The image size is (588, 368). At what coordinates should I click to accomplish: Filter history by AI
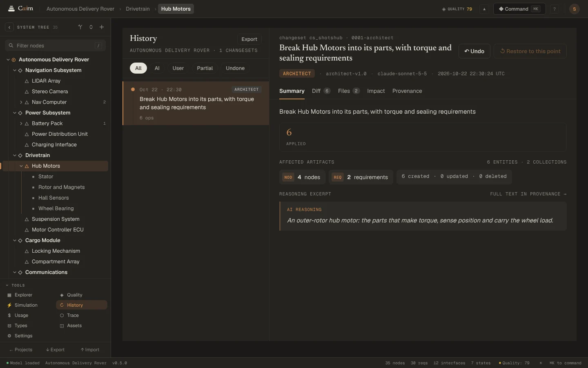tap(157, 68)
